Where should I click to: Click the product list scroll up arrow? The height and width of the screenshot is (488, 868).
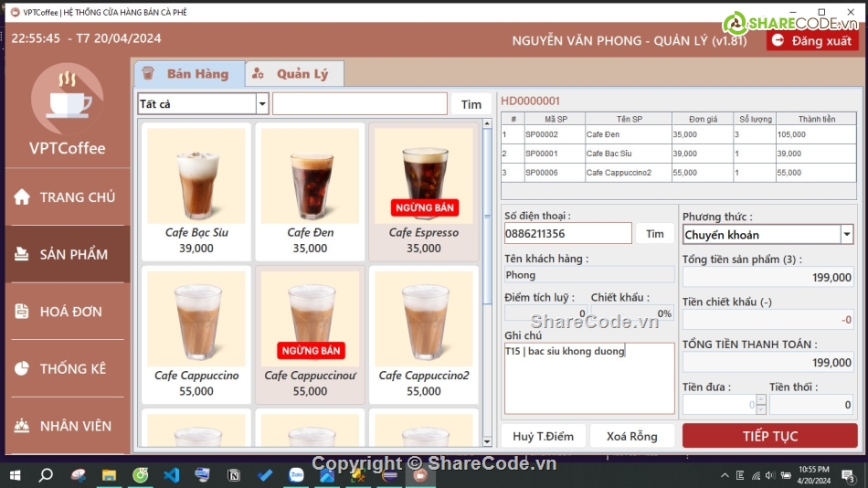click(487, 124)
